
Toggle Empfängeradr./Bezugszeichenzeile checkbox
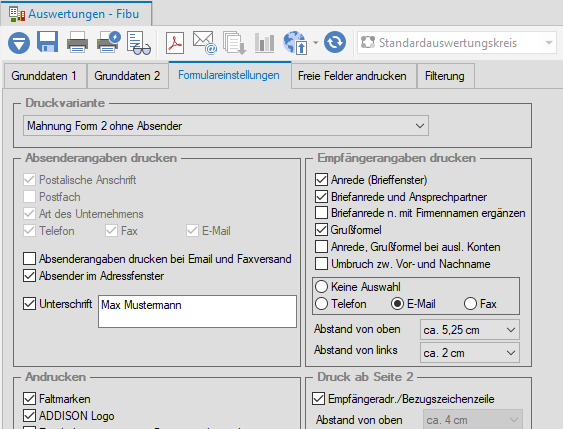tap(318, 398)
